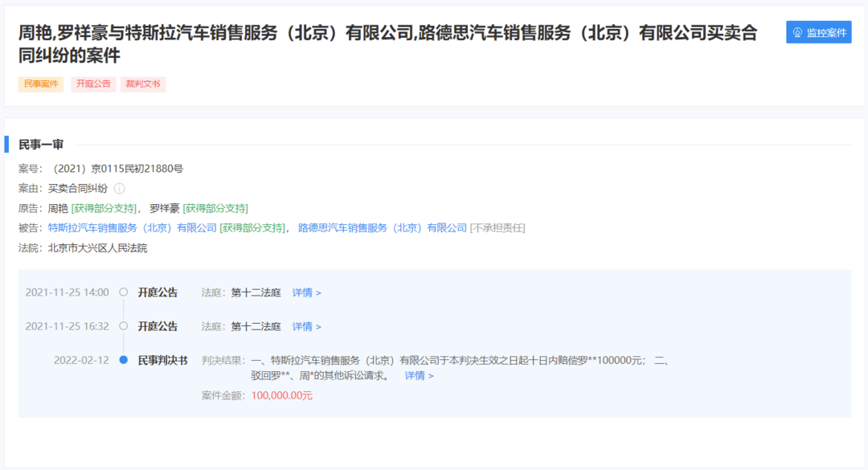Select the 2021-11-25 16:32 timeline marker

[124, 326]
